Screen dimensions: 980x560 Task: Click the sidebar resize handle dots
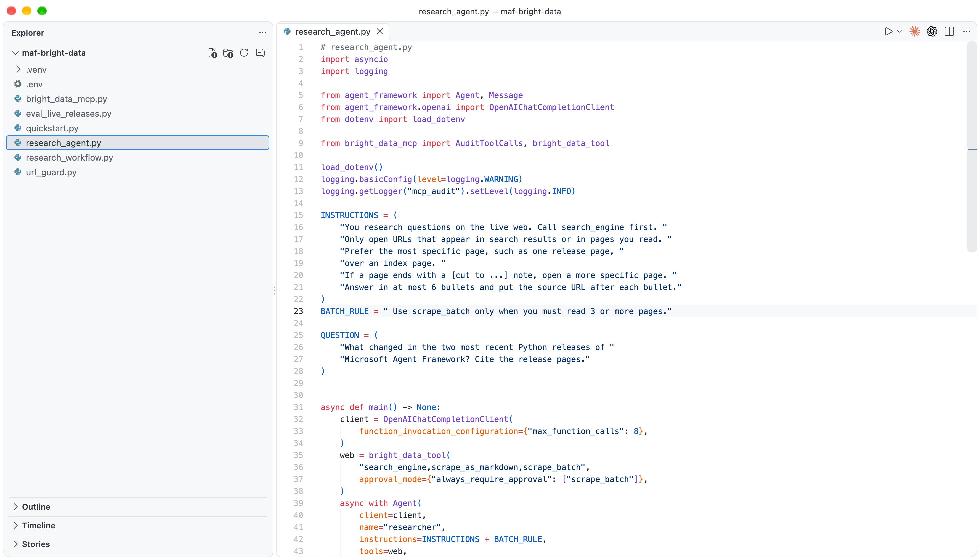274,290
